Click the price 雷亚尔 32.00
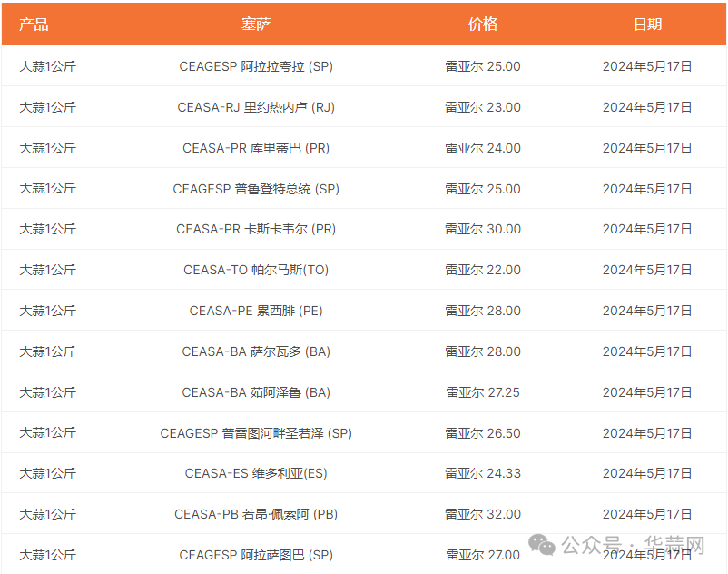The image size is (728, 574). coord(483,514)
